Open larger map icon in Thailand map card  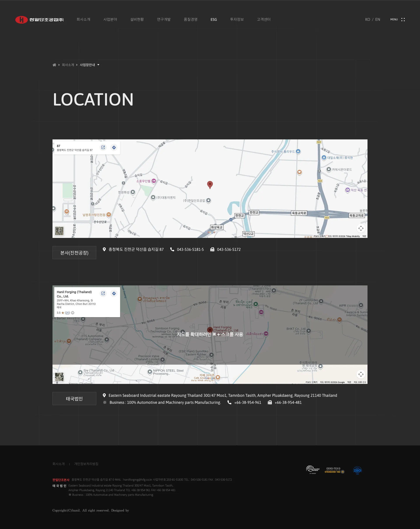(103, 293)
